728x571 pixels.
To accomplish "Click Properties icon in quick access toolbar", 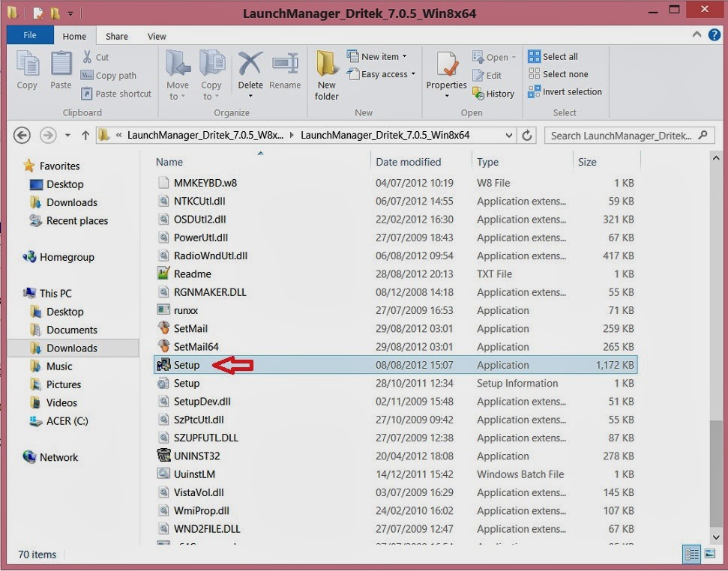I will point(39,13).
